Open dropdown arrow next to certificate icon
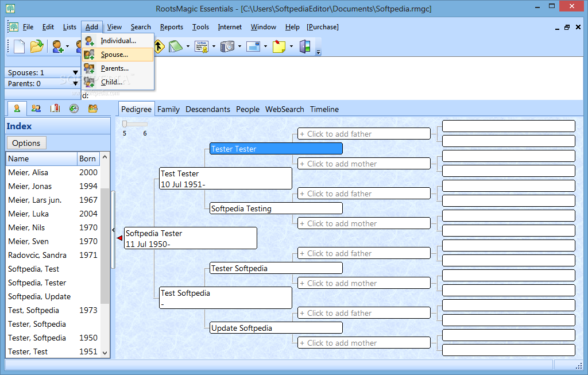Screen dimensions: 588x375 tap(214, 47)
